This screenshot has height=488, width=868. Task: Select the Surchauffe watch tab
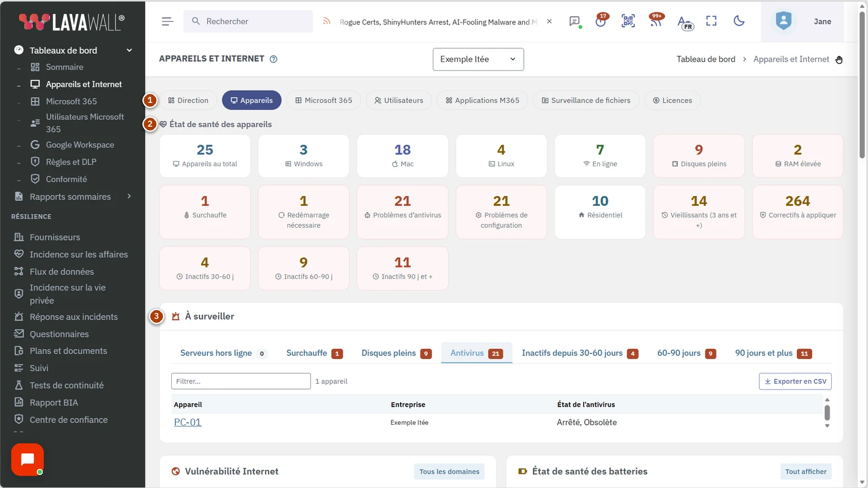click(x=314, y=353)
